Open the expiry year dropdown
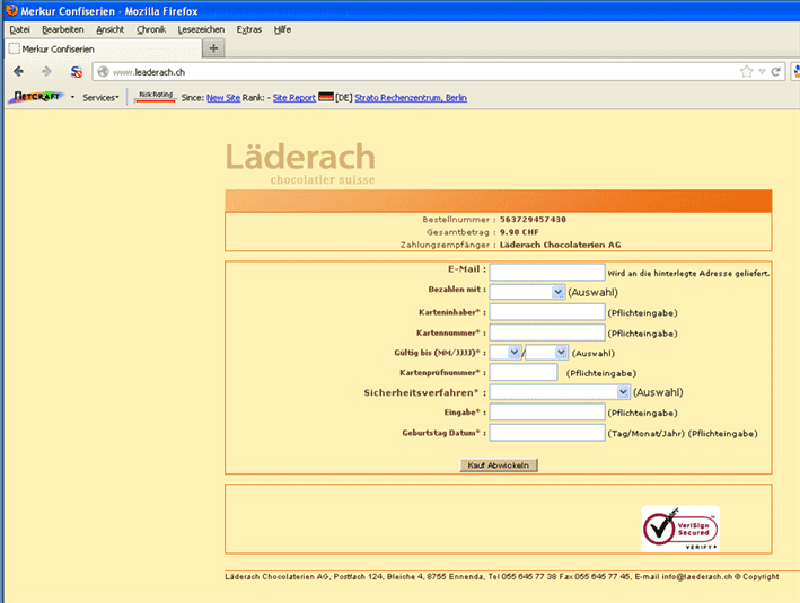The image size is (800, 603). (x=547, y=353)
